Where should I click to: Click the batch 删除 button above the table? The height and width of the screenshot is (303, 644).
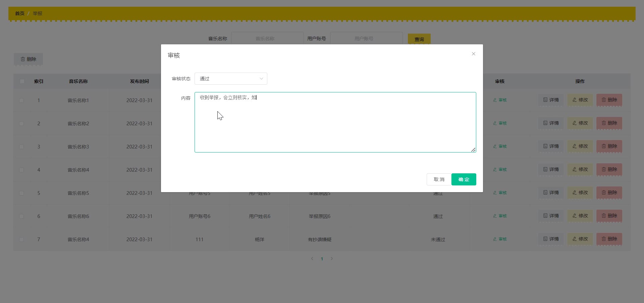(x=28, y=59)
